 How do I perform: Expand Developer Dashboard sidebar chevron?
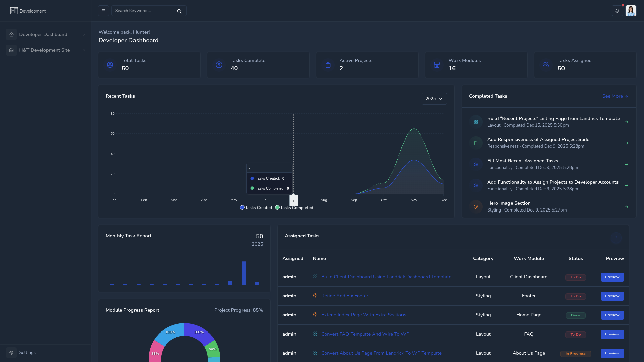coord(84,35)
